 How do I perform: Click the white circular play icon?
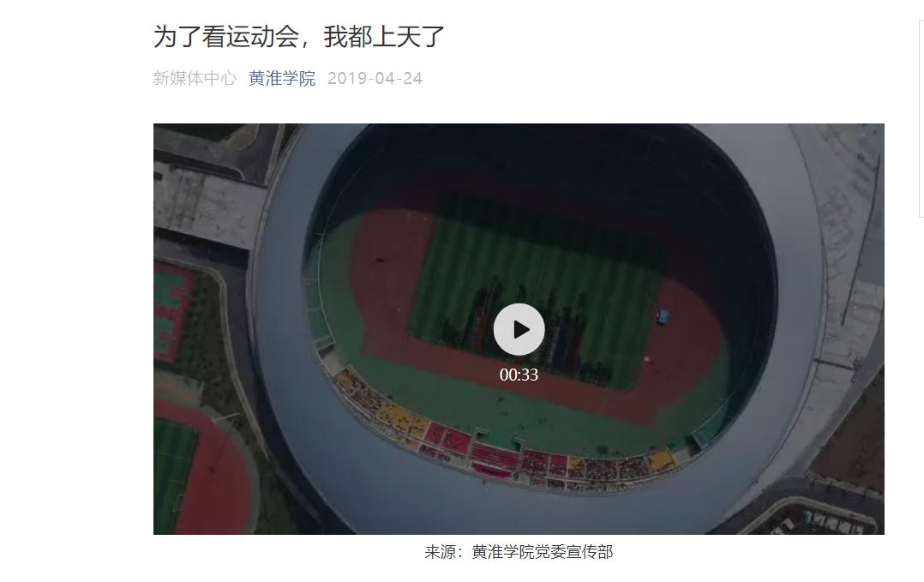coord(519,329)
